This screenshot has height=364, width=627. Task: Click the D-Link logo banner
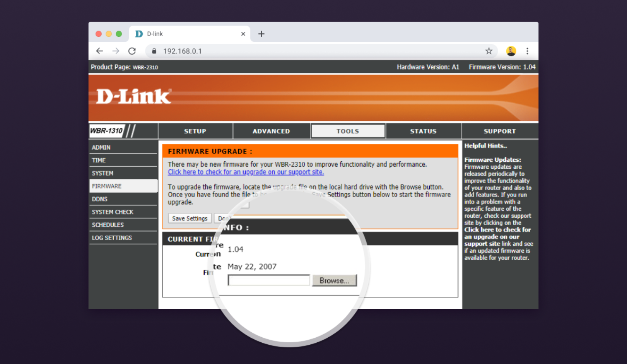pyautogui.click(x=134, y=96)
